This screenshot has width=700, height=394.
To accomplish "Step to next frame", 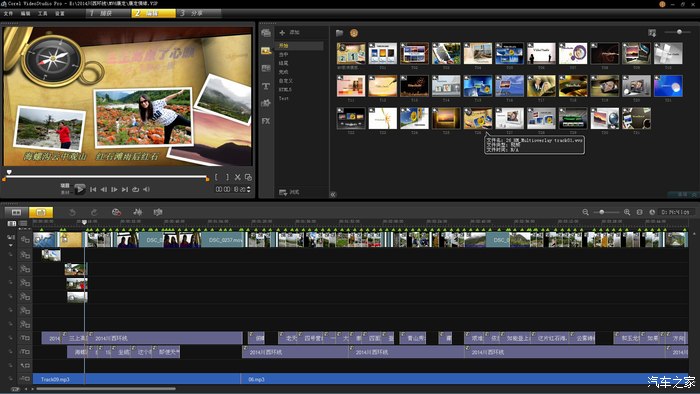I will [x=114, y=190].
